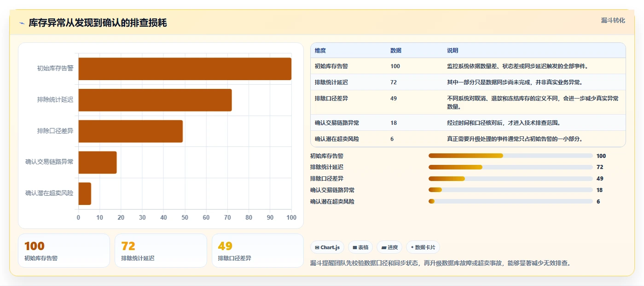Click the 排除口径差异 label on the chart axis
This screenshot has width=644, height=286.
point(55,131)
